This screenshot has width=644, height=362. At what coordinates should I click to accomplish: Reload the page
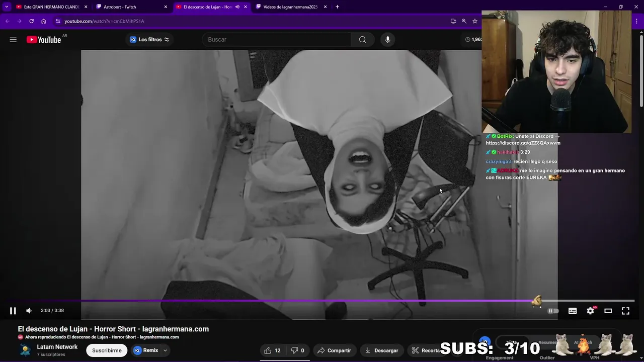pyautogui.click(x=31, y=21)
